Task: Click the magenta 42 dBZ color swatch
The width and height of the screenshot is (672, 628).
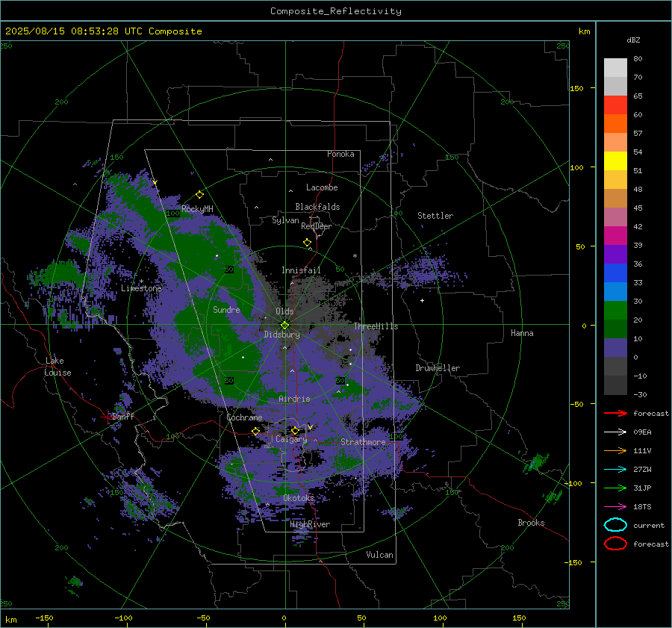Action: click(x=615, y=235)
